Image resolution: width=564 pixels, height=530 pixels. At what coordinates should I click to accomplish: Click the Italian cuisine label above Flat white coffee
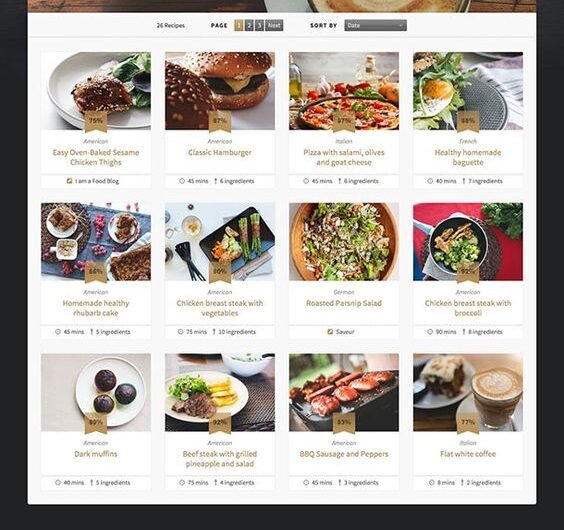pos(468,443)
